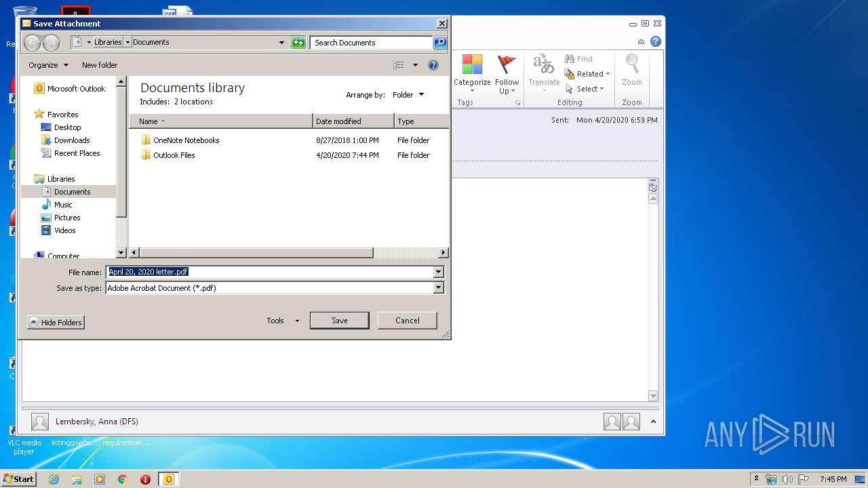868x488 pixels.
Task: Click the message body scroll down arrow
Action: click(653, 396)
